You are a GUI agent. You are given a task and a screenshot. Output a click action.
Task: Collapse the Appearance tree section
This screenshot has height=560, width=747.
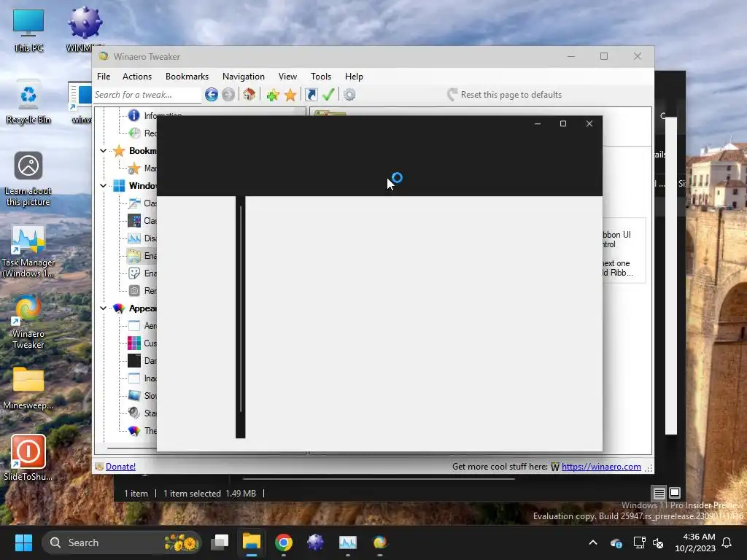(103, 308)
